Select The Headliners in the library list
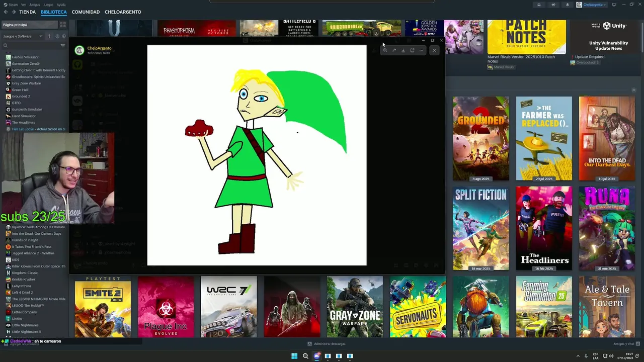This screenshot has width=644, height=362. point(23,123)
